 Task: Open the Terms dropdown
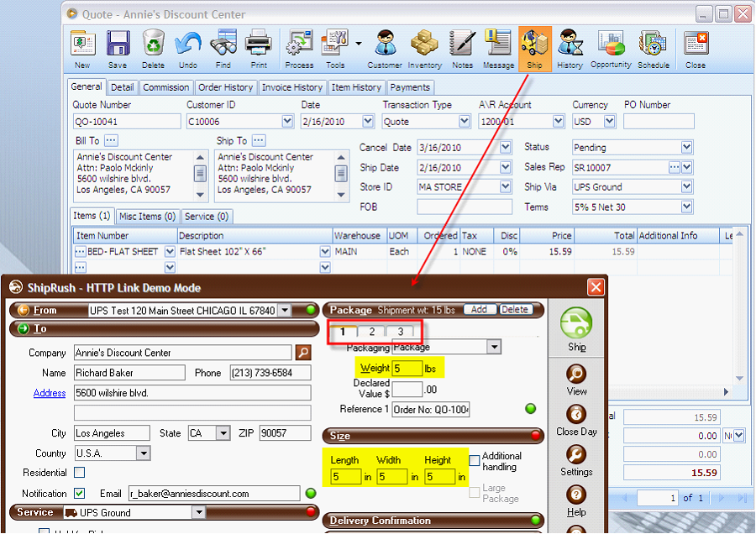(x=686, y=207)
